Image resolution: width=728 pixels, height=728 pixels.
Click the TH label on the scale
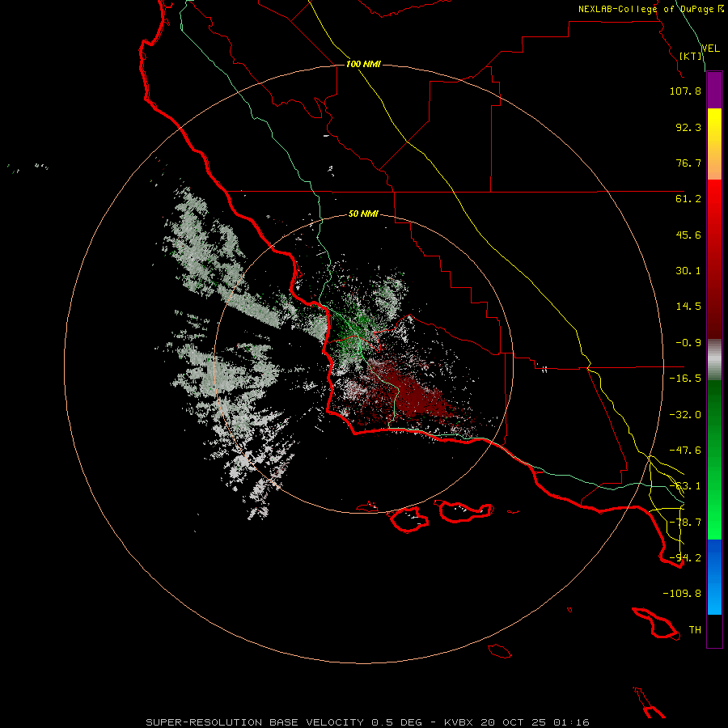[x=695, y=630]
